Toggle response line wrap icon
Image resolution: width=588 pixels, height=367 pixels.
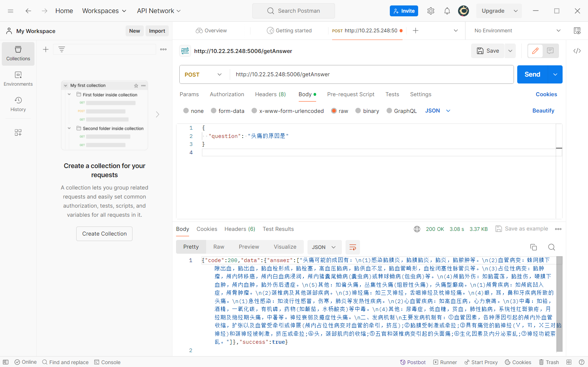point(352,247)
